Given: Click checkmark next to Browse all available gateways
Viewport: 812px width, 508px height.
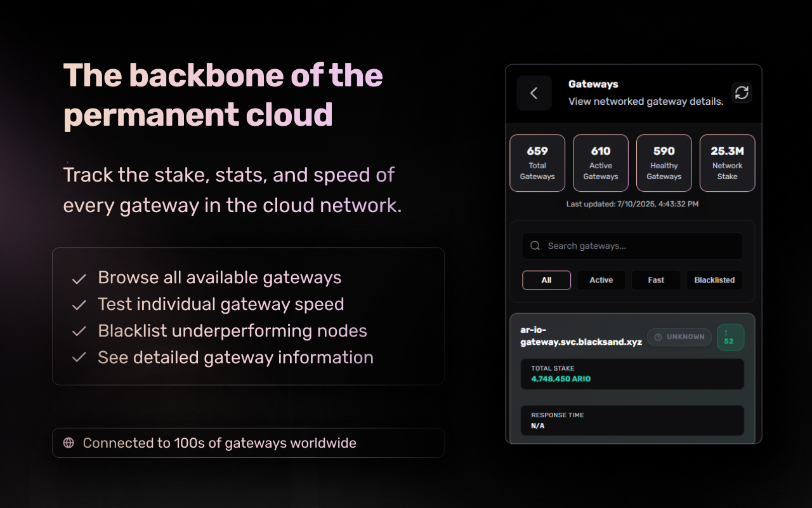Looking at the screenshot, I should 79,279.
